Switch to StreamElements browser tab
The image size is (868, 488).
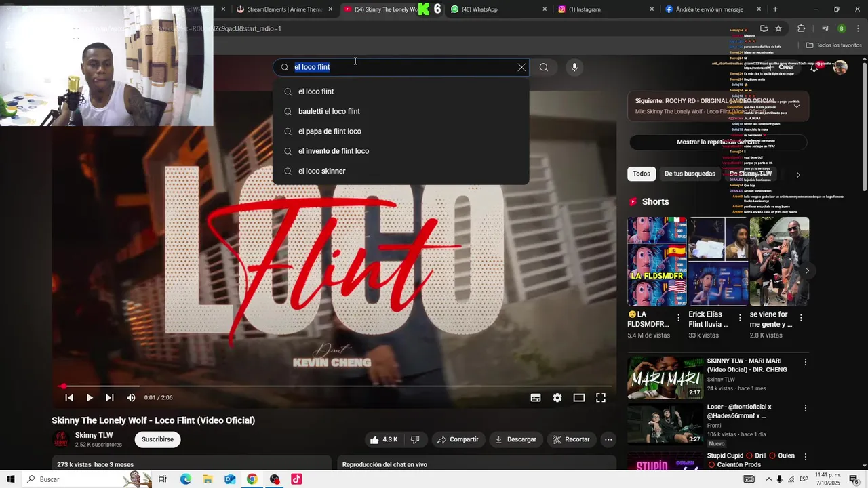[285, 9]
